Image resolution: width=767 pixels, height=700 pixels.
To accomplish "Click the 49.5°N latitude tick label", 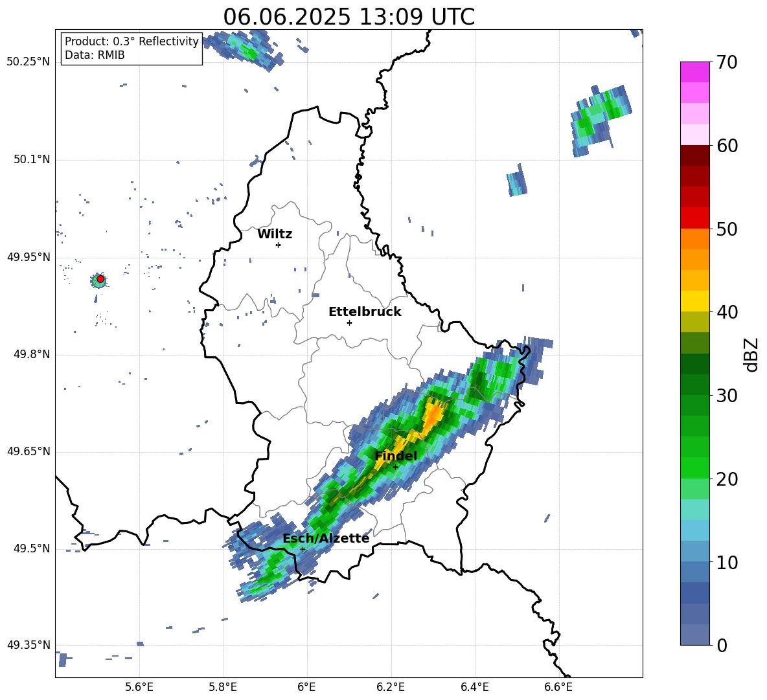I will 32,548.
